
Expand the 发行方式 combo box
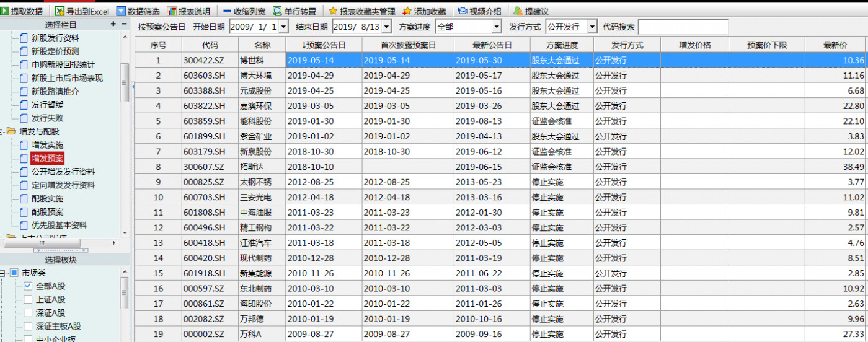coord(591,27)
